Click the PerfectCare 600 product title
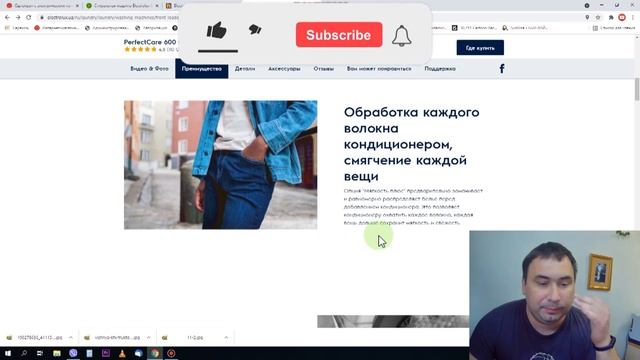The image size is (640, 360). click(x=150, y=42)
